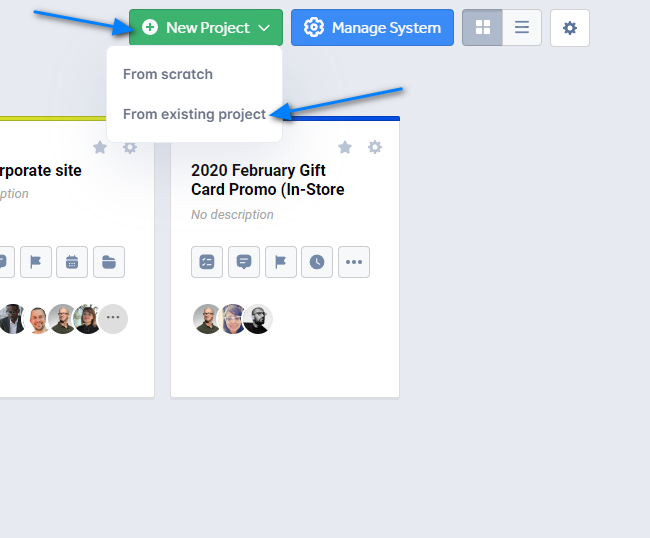Open settings gear on Gift Card Promo card
Screen dimensions: 650x538
pos(375,147)
